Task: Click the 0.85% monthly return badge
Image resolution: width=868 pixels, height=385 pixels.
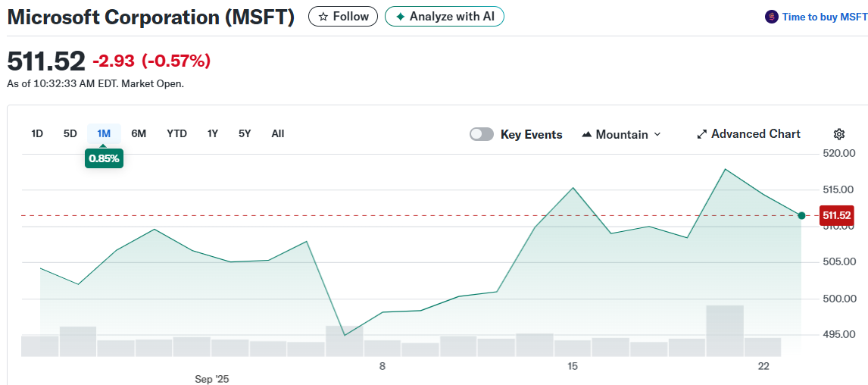Action: pos(103,158)
